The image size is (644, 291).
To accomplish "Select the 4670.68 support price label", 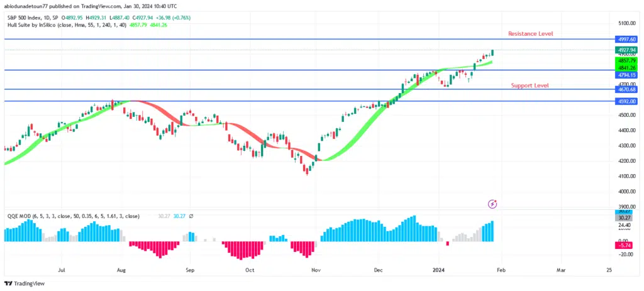I will coord(626,90).
